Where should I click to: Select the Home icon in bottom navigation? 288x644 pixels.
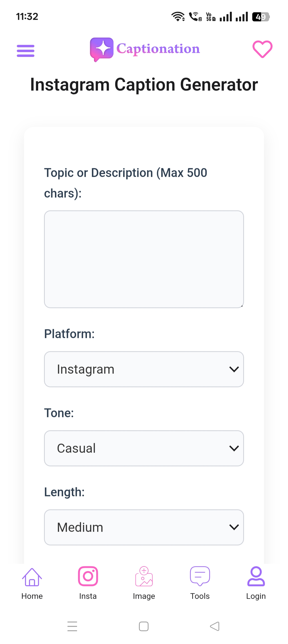(32, 576)
